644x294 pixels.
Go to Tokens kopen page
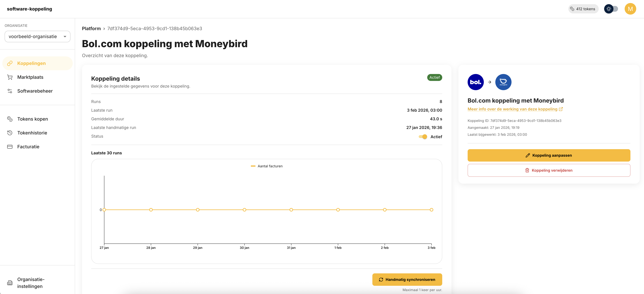tap(32, 119)
